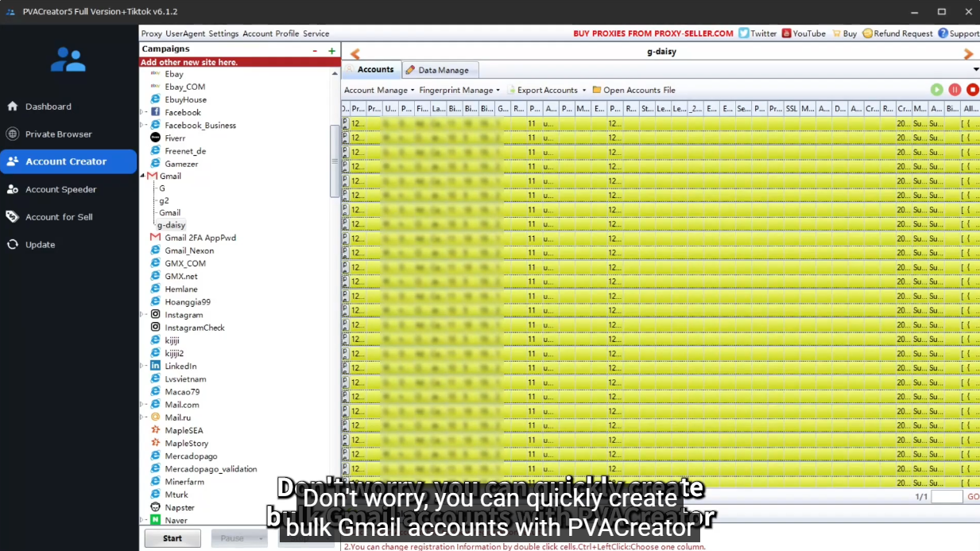Open the UserAgent menu
980x551 pixels.
tap(186, 33)
